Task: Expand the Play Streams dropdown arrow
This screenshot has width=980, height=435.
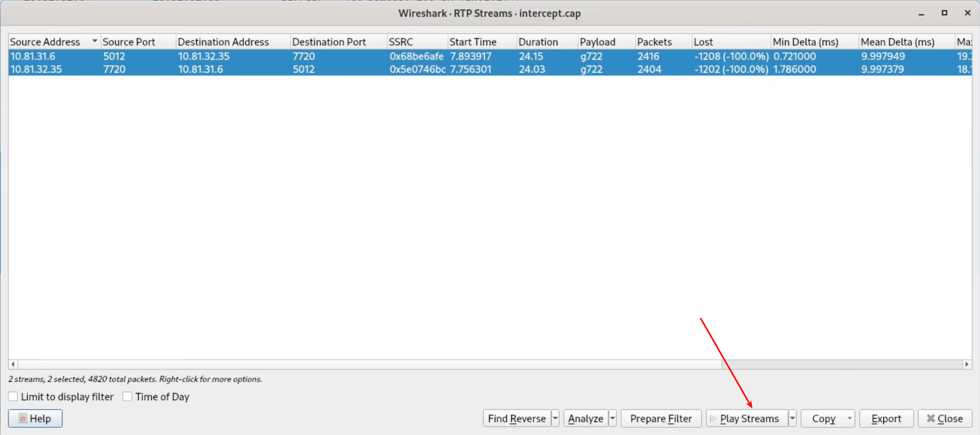Action: tap(792, 419)
